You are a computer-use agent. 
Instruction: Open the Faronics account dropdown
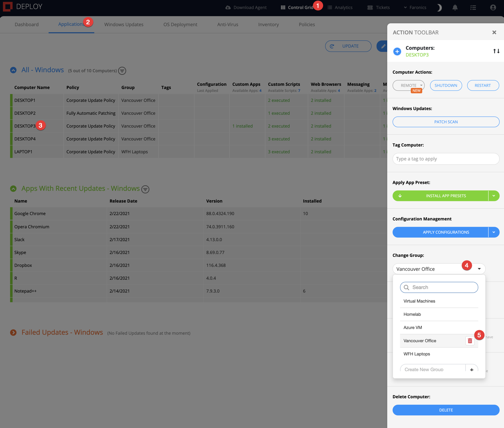415,8
